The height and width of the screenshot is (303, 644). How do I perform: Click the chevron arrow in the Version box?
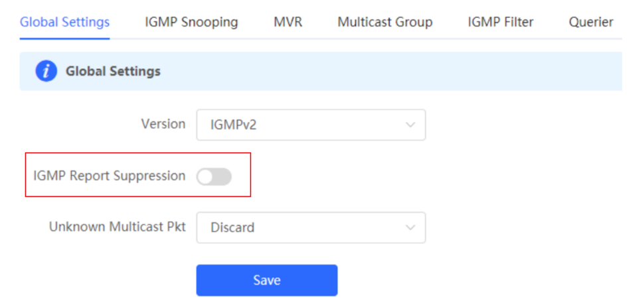[x=410, y=125]
